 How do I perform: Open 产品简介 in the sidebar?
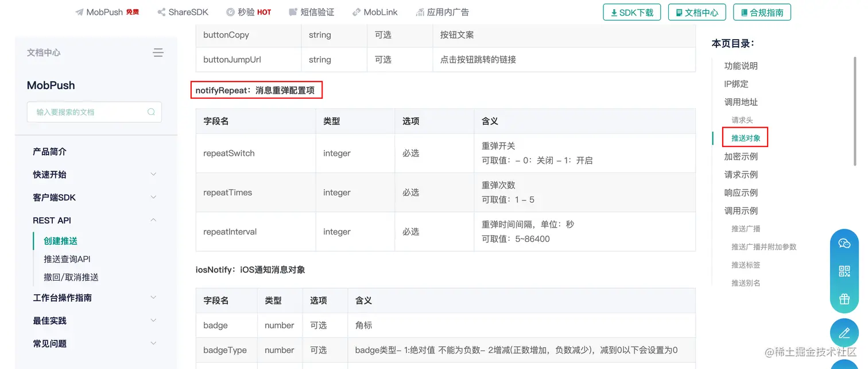49,152
